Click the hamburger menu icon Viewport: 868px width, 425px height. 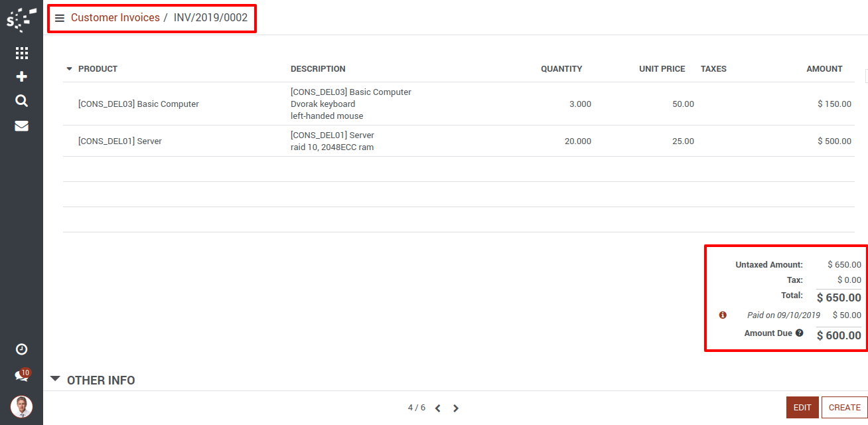[x=60, y=18]
